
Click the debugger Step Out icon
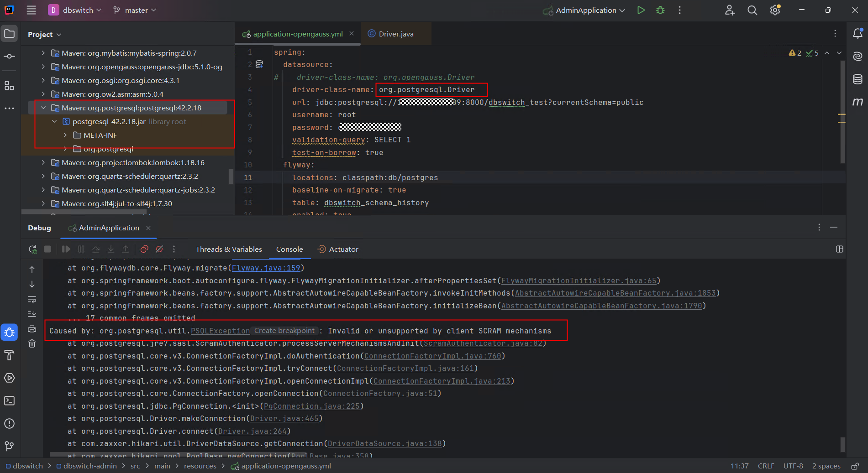[126, 249]
